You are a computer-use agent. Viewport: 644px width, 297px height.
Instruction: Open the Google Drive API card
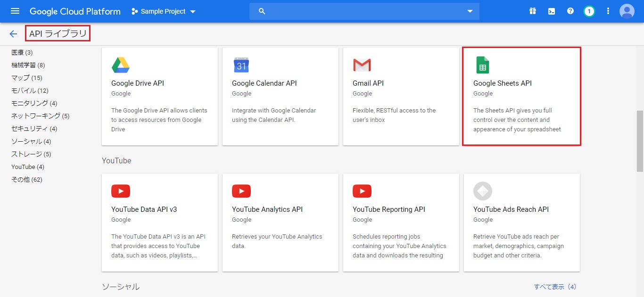(160, 96)
